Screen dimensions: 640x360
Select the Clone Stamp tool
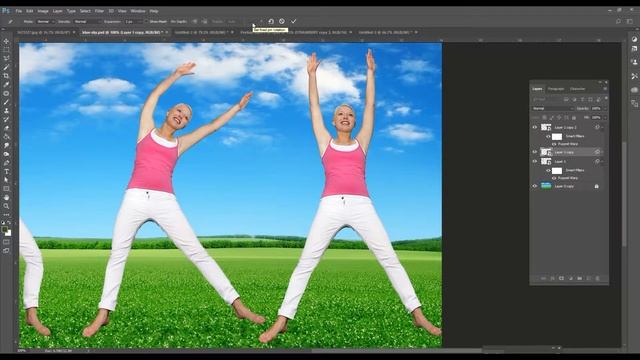coord(6,111)
